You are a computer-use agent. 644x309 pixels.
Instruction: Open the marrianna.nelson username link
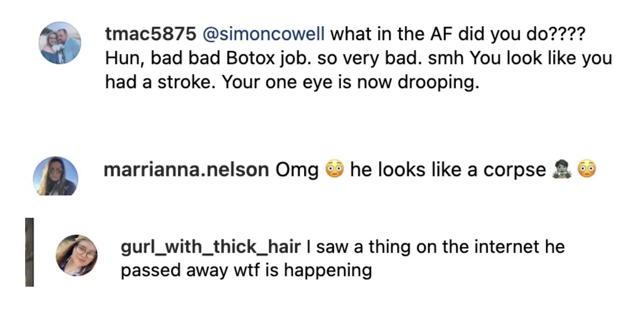[x=186, y=170]
